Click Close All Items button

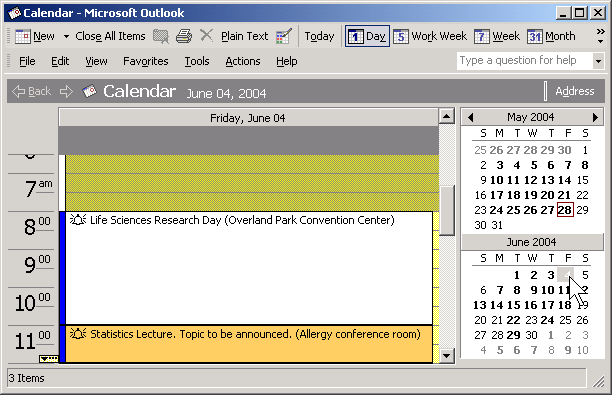[x=110, y=36]
